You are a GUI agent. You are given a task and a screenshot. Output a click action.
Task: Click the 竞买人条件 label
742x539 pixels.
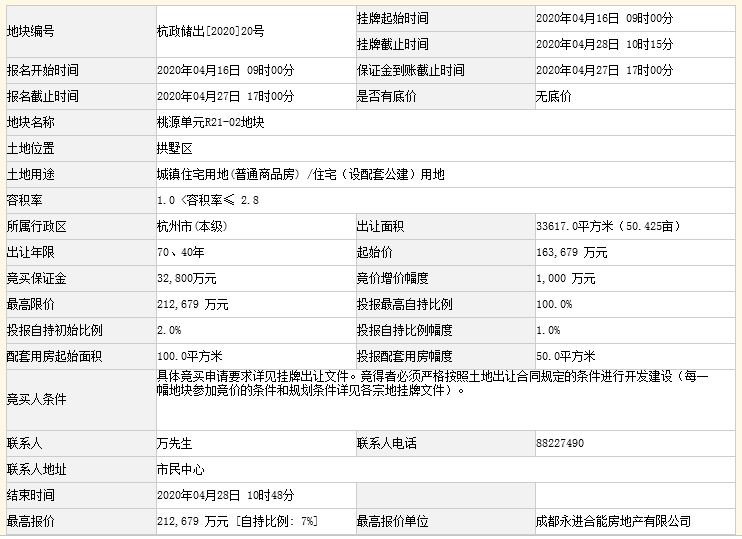[x=36, y=399]
